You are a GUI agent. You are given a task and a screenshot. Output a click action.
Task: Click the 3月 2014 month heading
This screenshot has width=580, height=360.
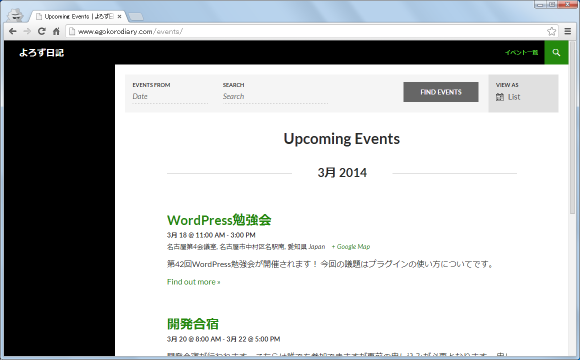(x=342, y=173)
